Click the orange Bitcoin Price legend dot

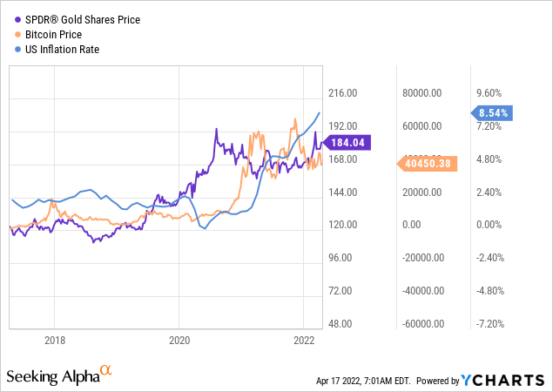coord(15,34)
